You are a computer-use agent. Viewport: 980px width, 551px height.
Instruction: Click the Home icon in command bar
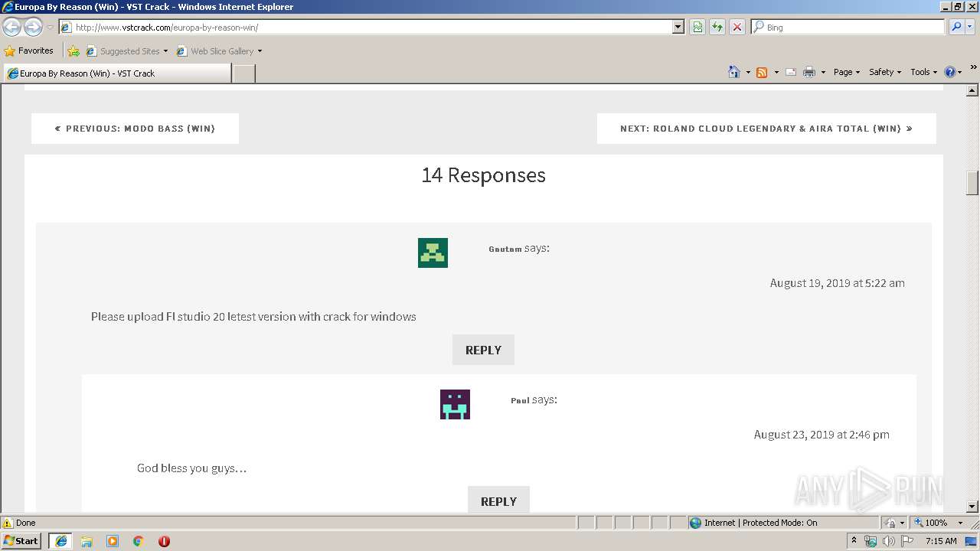[734, 72]
